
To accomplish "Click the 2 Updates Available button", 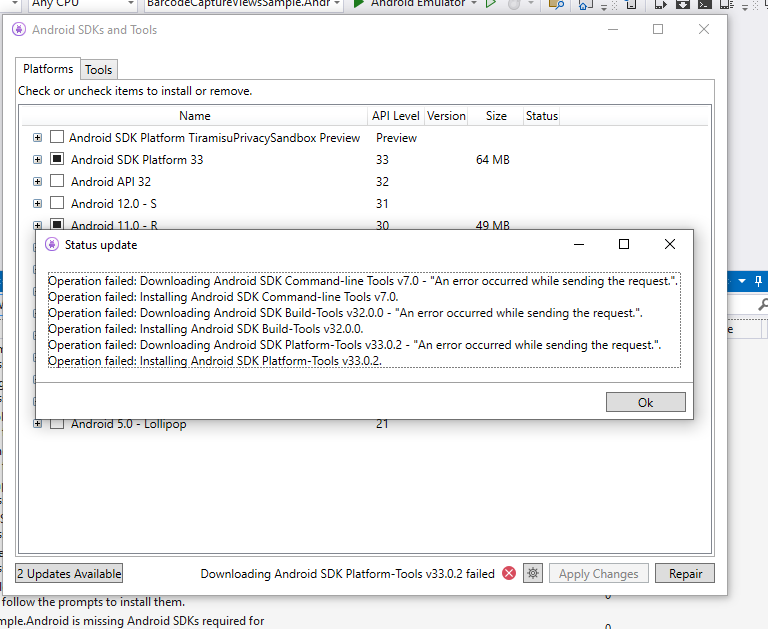I will (69, 574).
